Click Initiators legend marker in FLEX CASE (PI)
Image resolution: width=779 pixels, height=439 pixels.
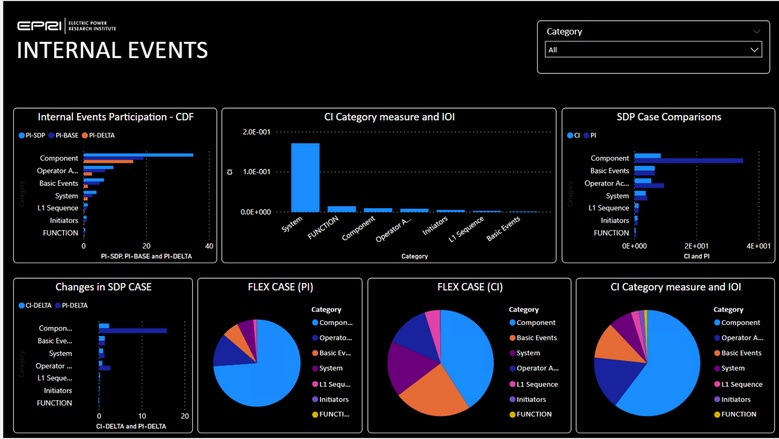click(x=315, y=399)
